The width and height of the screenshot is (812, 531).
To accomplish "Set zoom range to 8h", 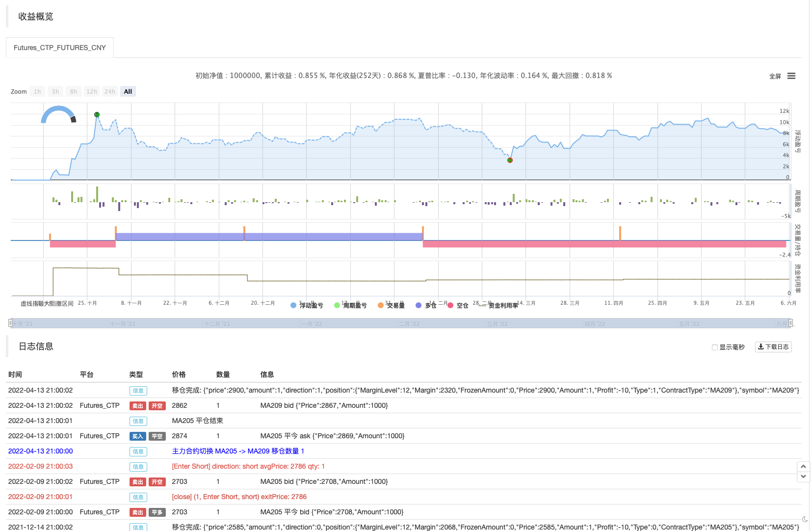I will [74, 92].
